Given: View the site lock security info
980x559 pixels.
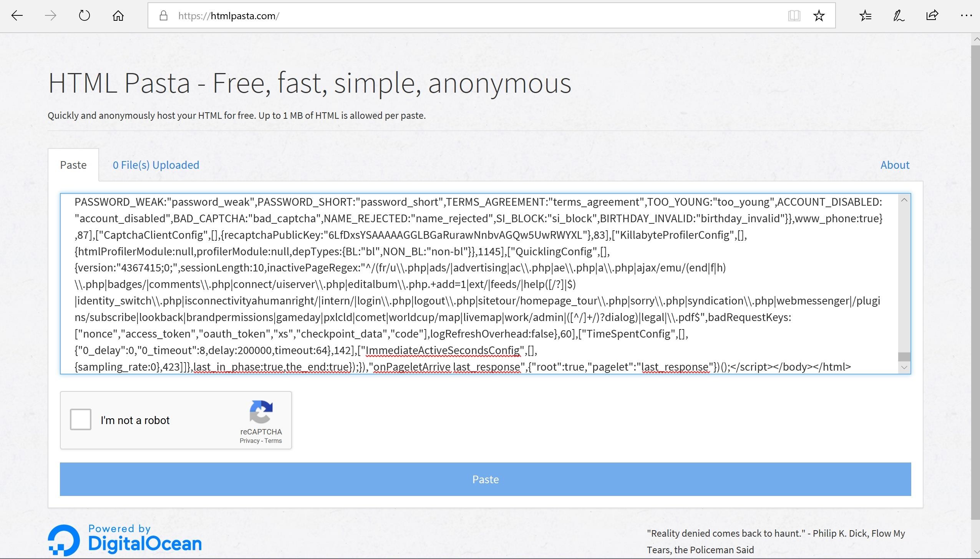Looking at the screenshot, I should point(164,16).
